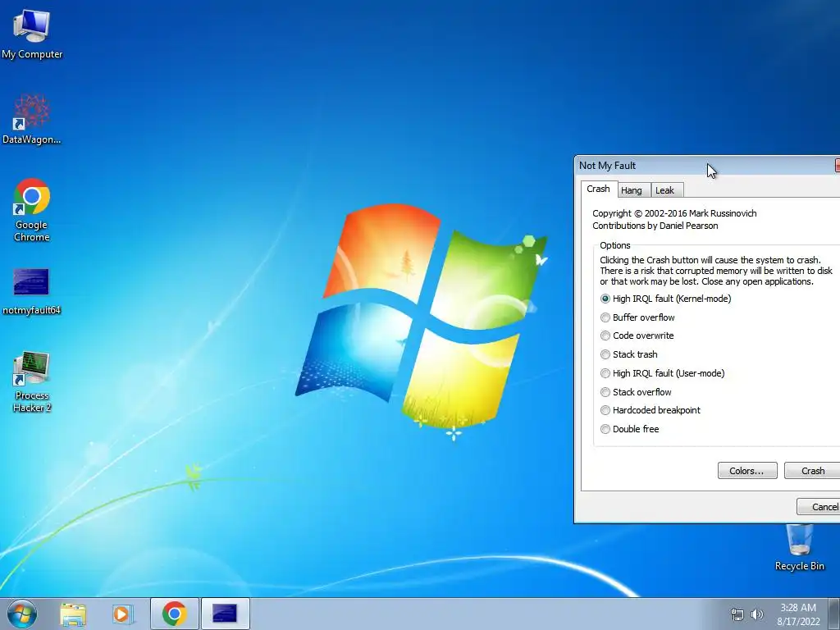
Task: Open the Colors... dialog button
Action: [746, 470]
